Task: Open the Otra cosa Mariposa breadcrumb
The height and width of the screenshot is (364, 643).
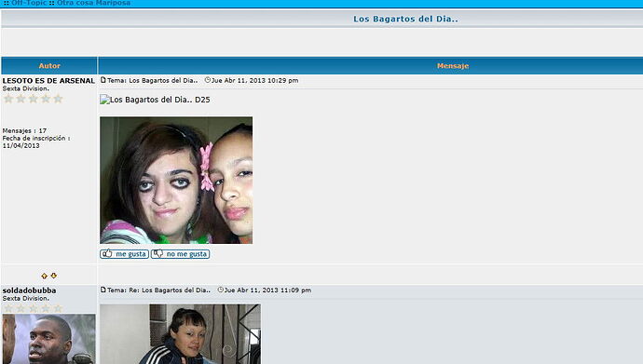Action: pyautogui.click(x=93, y=3)
